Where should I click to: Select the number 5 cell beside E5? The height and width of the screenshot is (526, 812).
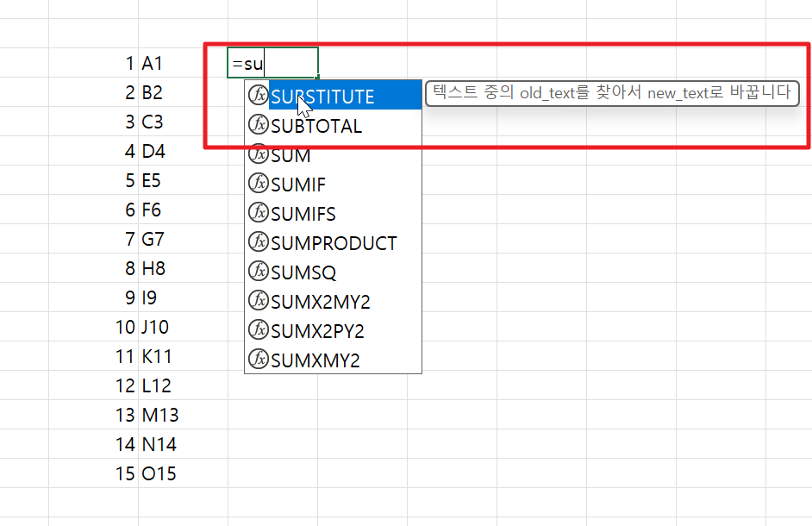click(94, 180)
